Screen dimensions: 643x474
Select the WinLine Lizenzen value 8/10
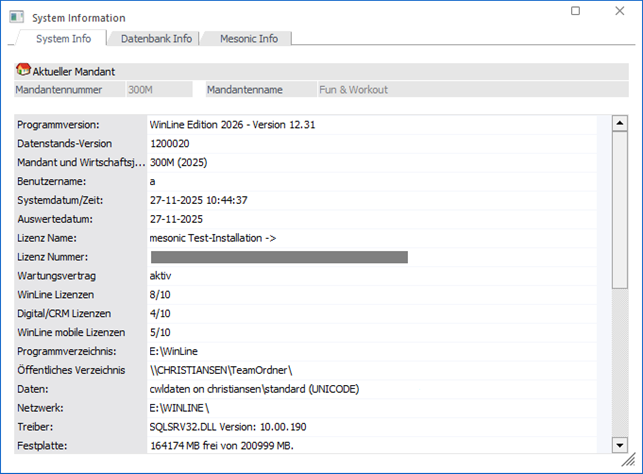(160, 295)
